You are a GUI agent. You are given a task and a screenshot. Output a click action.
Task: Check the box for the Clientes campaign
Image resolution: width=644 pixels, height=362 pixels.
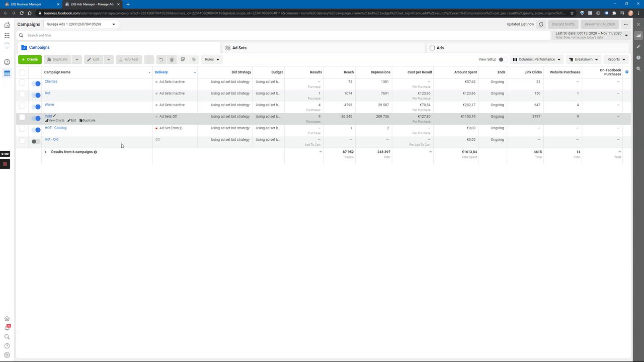pyautogui.click(x=22, y=82)
